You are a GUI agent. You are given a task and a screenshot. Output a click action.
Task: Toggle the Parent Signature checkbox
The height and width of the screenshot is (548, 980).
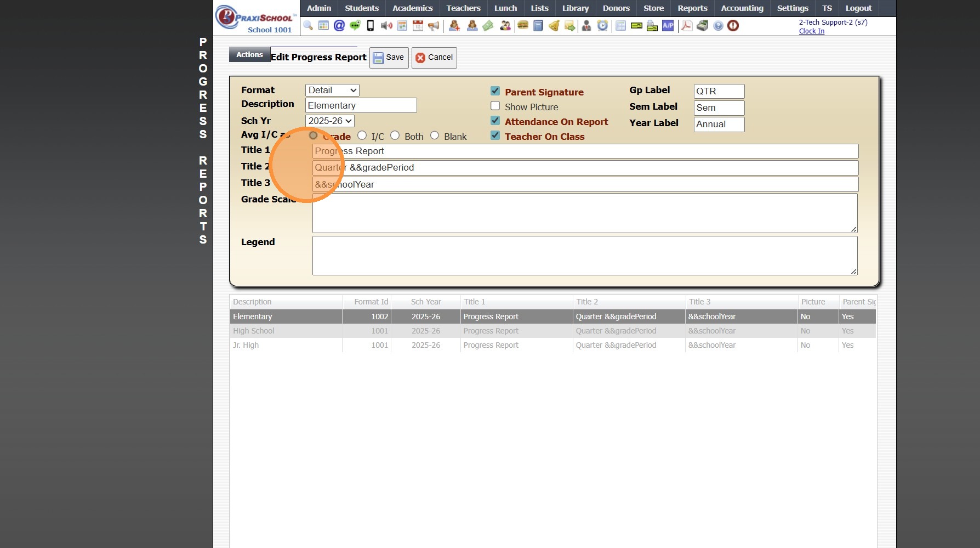tap(495, 91)
